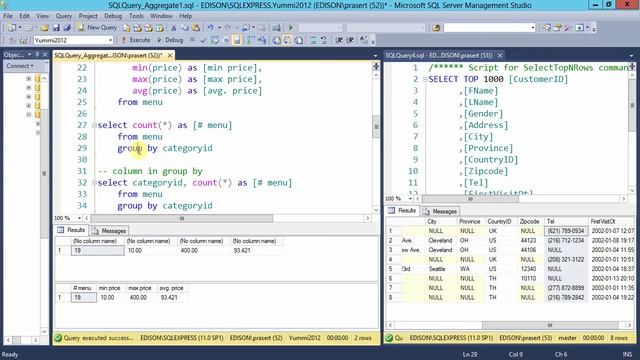The width and height of the screenshot is (640, 360).
Task: Click the green Start play icon
Action: [291, 28]
